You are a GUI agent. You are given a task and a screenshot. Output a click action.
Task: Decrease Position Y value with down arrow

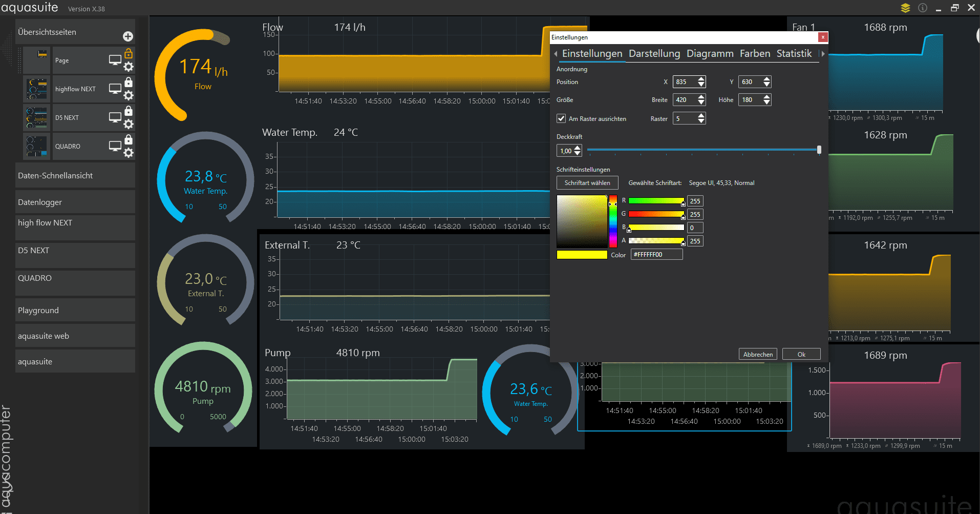[766, 85]
